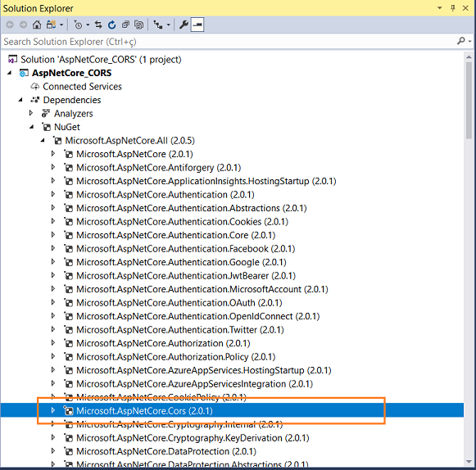
Task: Select Microsoft.AspNetCore.Authorization (2.0.1)
Action: pos(163,343)
